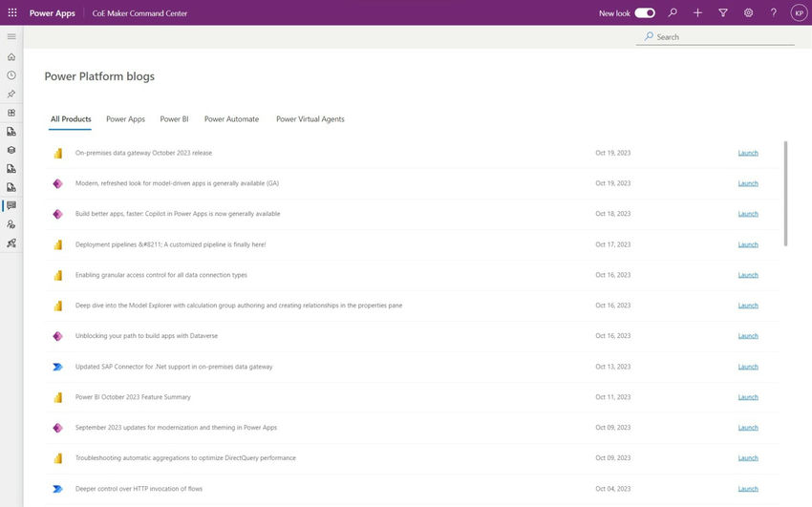812x507 pixels.
Task: Click title Updated SAP Connector for .Net support
Action: [x=174, y=367]
